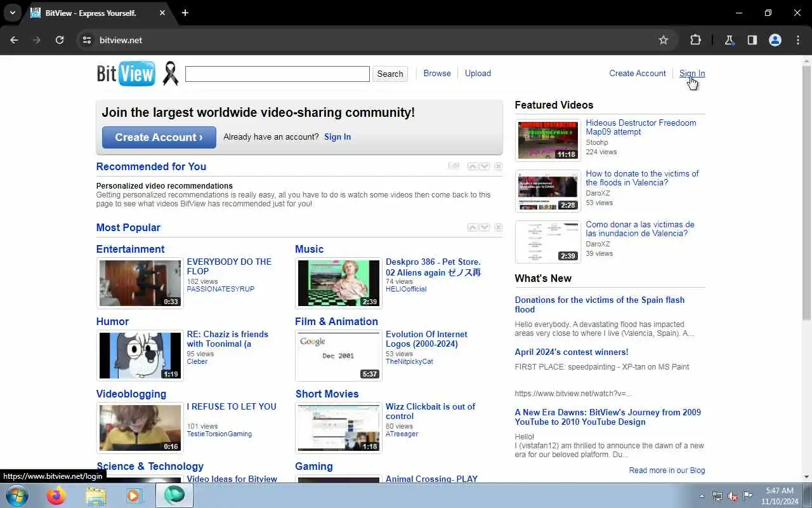Remove the Recommended for You section
812x508 pixels.
click(x=498, y=166)
